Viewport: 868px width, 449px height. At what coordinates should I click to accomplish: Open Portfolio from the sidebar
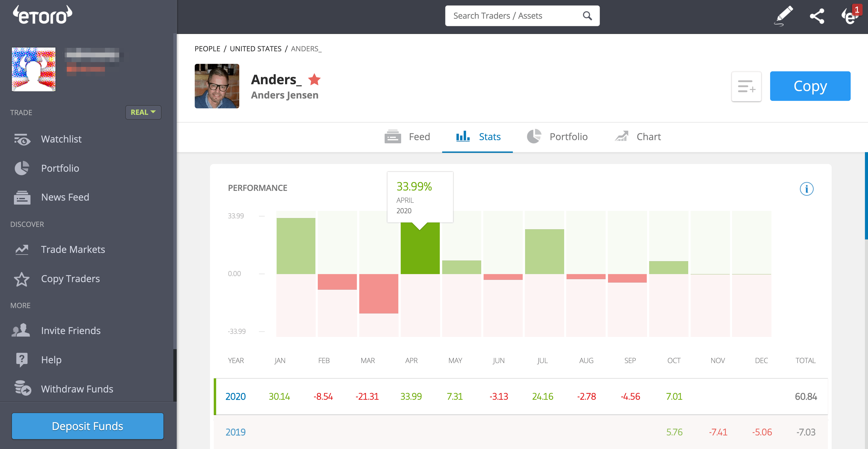pyautogui.click(x=60, y=168)
